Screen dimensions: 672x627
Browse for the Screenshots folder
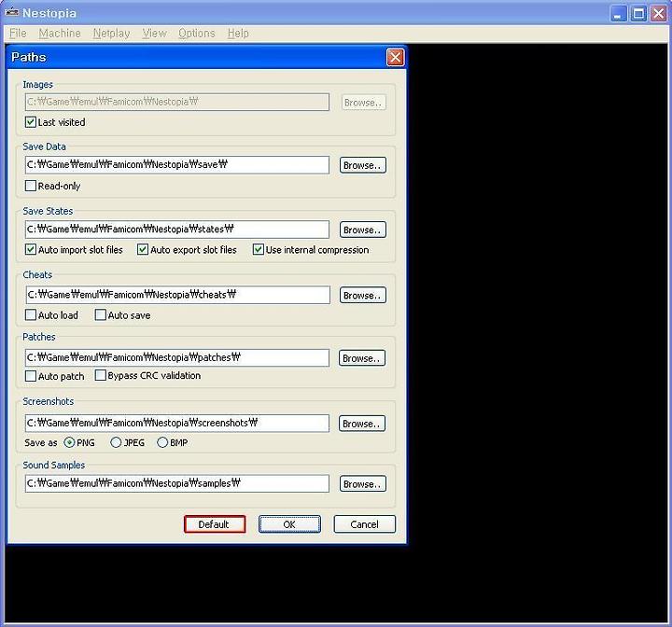362,424
